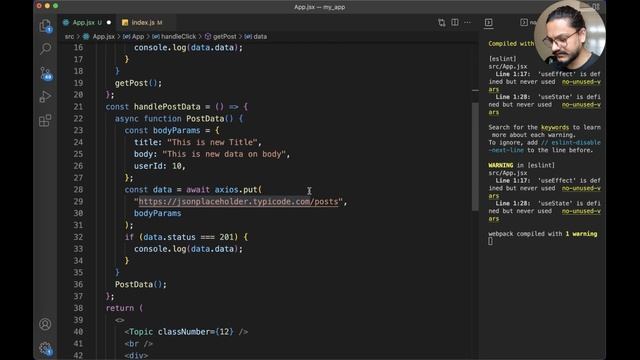This screenshot has width=640, height=360.
Task: Click the WARNING in [eslint] line
Action: click(x=521, y=165)
